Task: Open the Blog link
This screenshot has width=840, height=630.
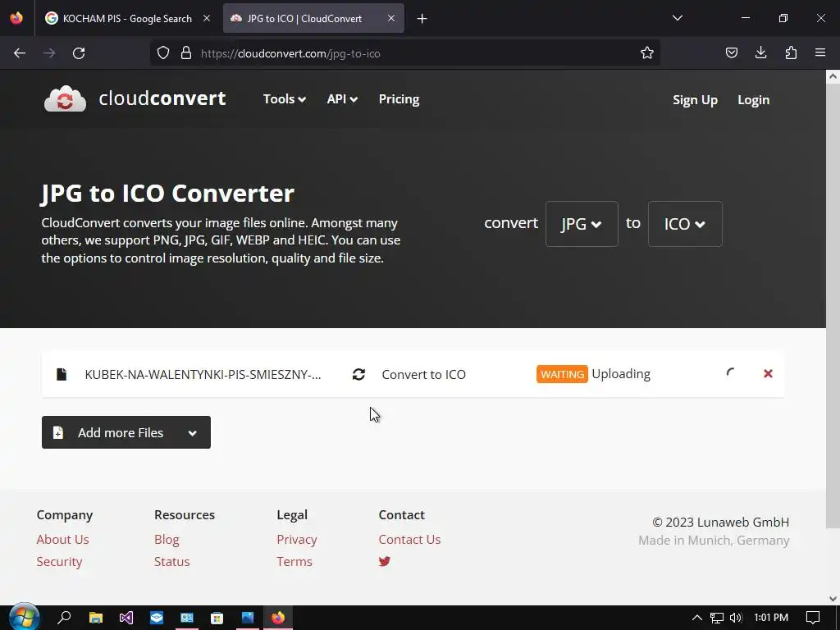Action: tap(167, 540)
